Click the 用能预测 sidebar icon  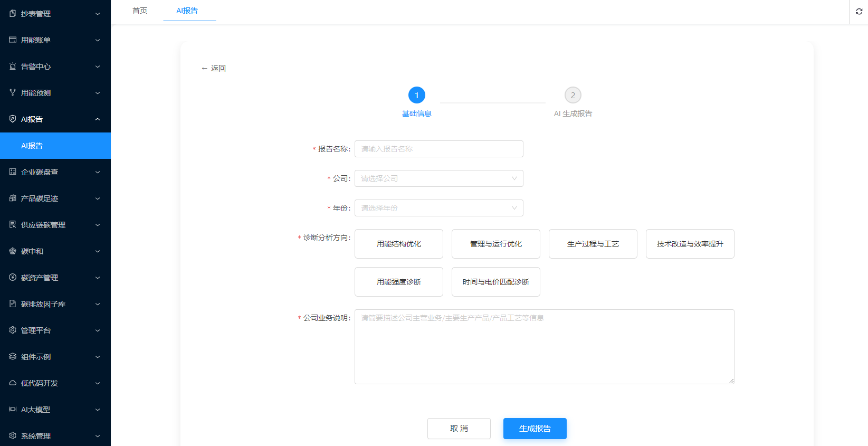tap(13, 93)
